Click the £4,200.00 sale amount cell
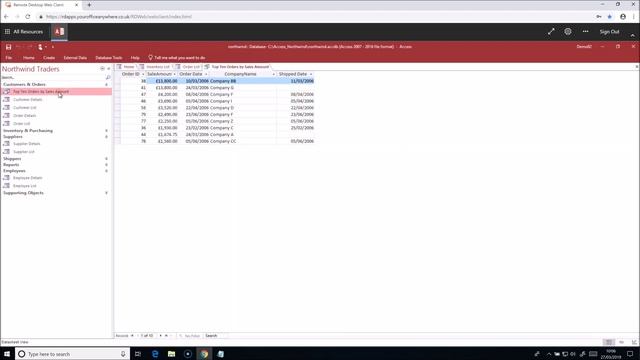The image size is (640, 360). point(162,94)
